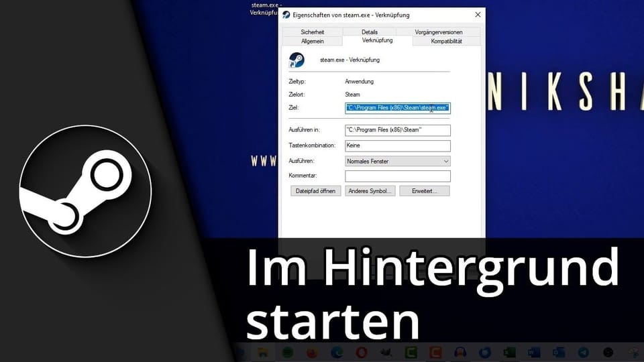Open the Erweitert settings button
The image size is (644, 362).
[424, 191]
